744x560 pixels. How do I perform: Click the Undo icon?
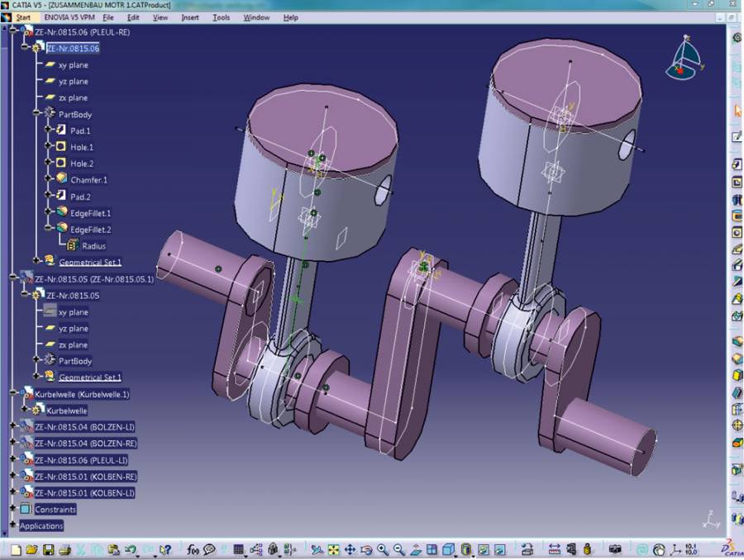click(x=130, y=549)
